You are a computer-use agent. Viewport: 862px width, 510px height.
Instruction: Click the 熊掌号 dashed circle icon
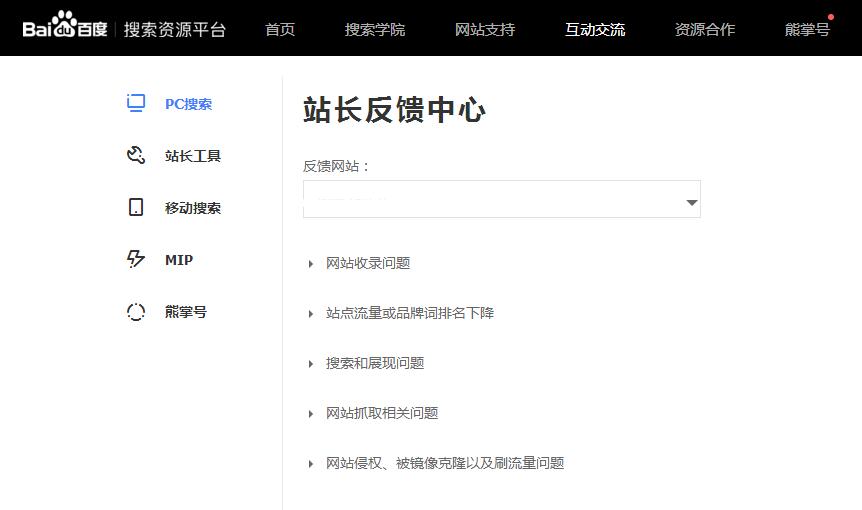tap(136, 312)
